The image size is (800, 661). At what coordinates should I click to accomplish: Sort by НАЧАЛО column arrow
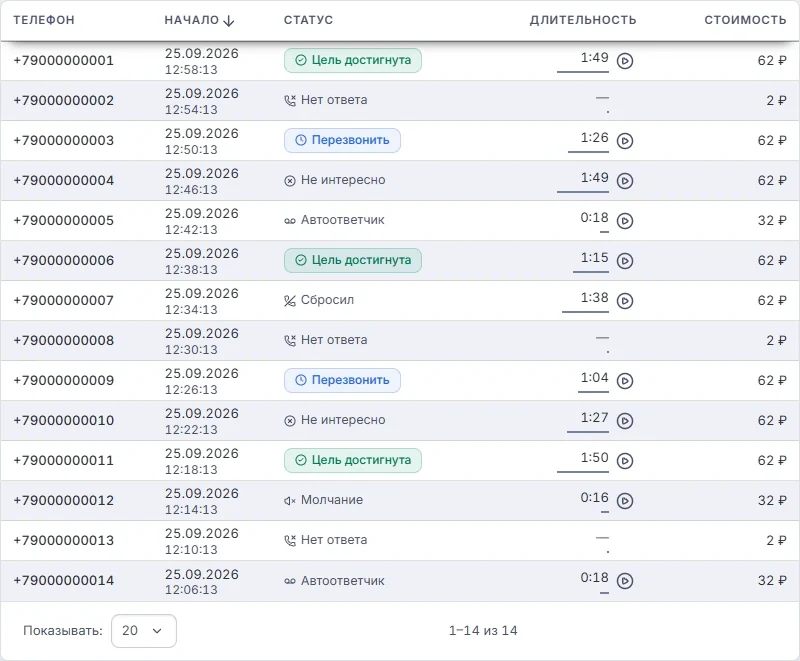point(229,20)
